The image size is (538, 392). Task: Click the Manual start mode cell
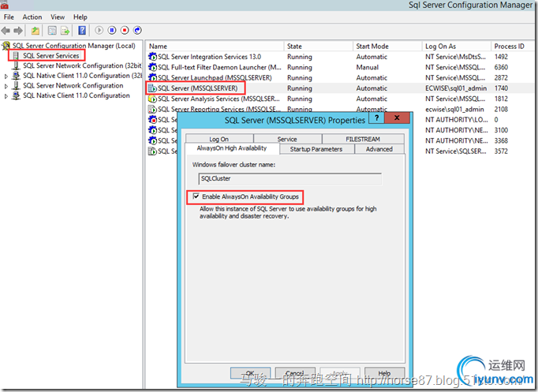click(x=368, y=67)
